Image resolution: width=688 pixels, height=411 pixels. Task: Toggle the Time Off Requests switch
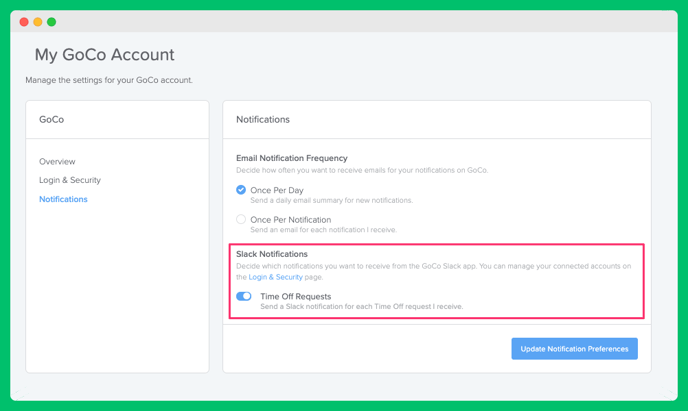[x=244, y=297]
